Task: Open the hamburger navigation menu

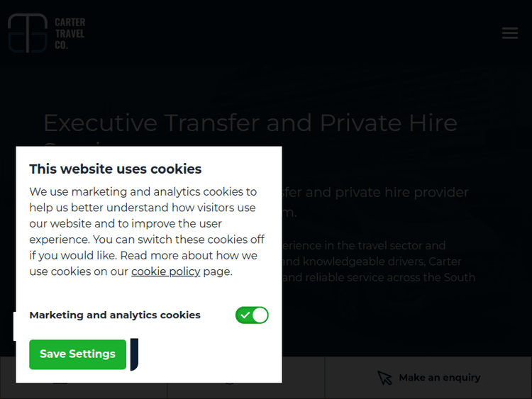Action: pos(509,33)
